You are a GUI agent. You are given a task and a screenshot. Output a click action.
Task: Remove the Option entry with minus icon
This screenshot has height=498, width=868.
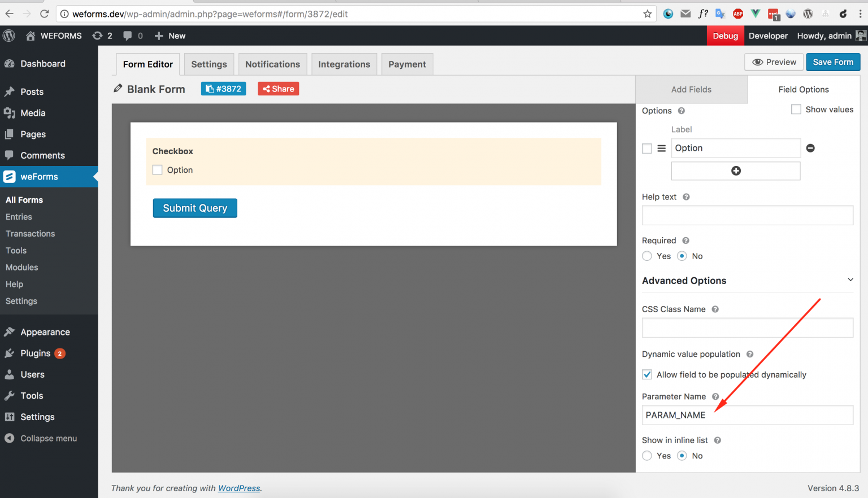click(x=810, y=148)
